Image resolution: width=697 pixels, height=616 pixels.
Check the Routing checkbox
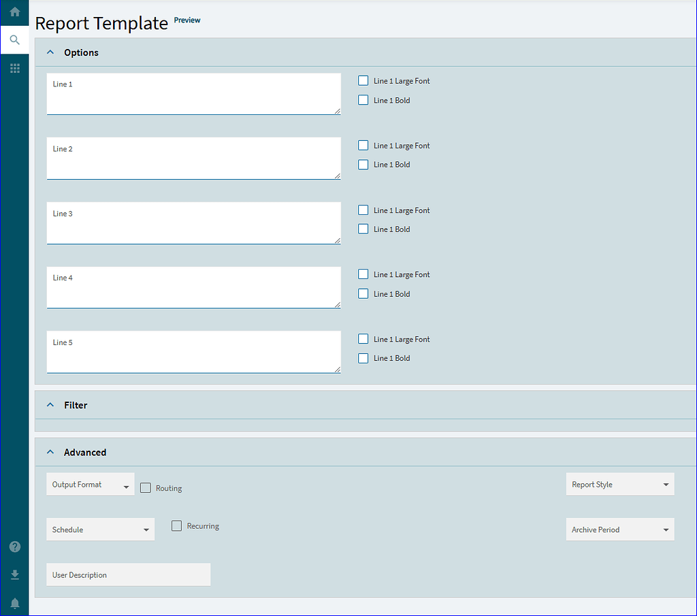point(145,487)
